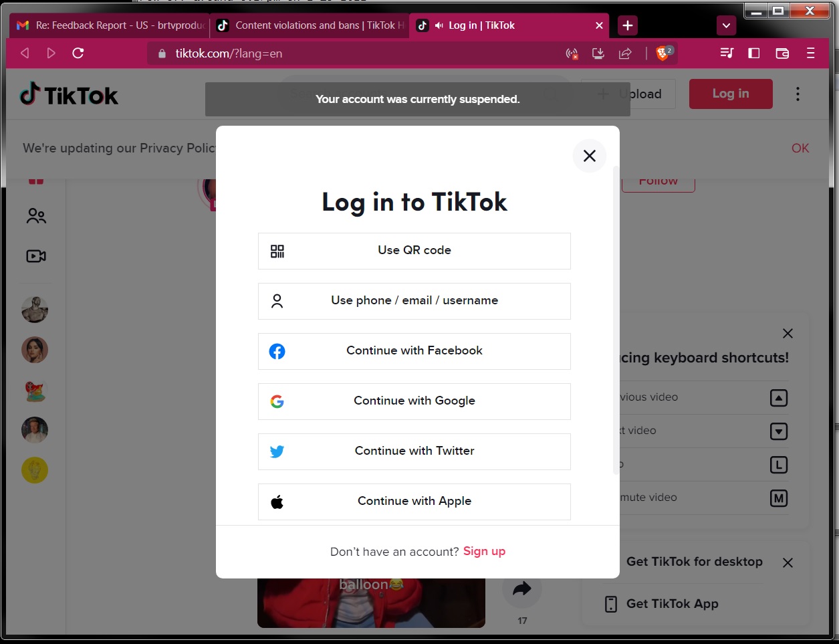Open the three-dot more options menu
Image resolution: width=839 pixels, height=644 pixels.
point(798,94)
